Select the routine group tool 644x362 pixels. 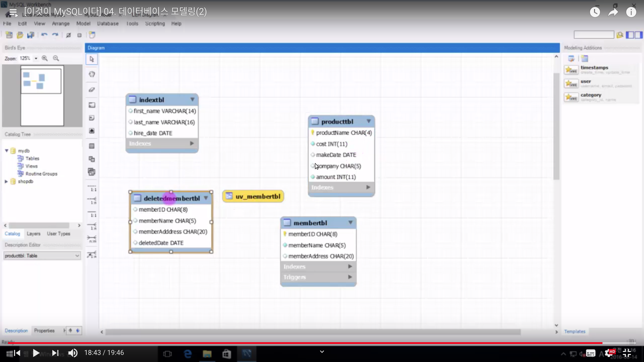[92, 172]
